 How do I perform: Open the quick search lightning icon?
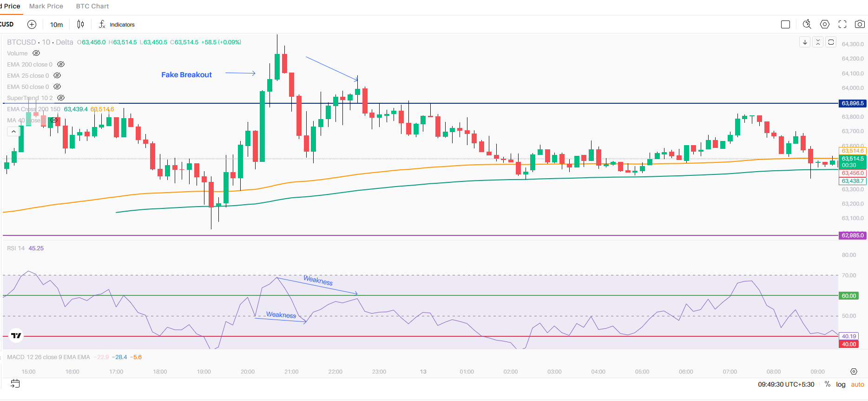[x=807, y=24]
